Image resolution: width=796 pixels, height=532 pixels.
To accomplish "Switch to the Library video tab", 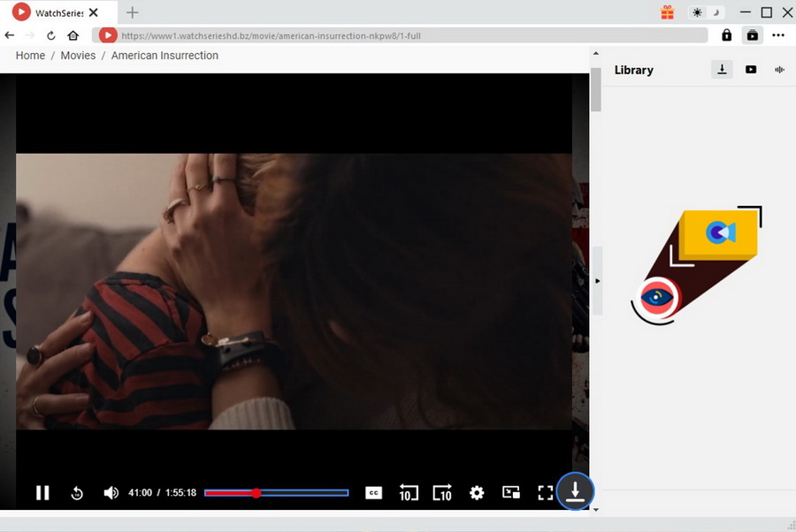I will (x=751, y=70).
